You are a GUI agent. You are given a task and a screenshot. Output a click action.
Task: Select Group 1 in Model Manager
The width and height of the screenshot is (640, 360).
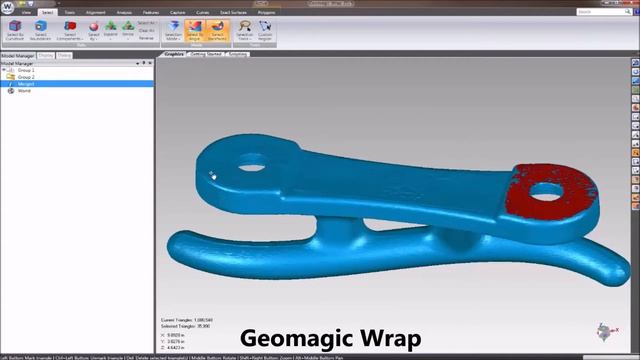click(x=26, y=70)
